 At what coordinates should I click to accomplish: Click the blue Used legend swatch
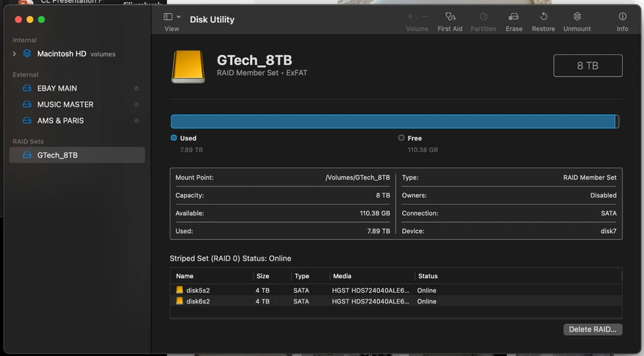pos(174,138)
